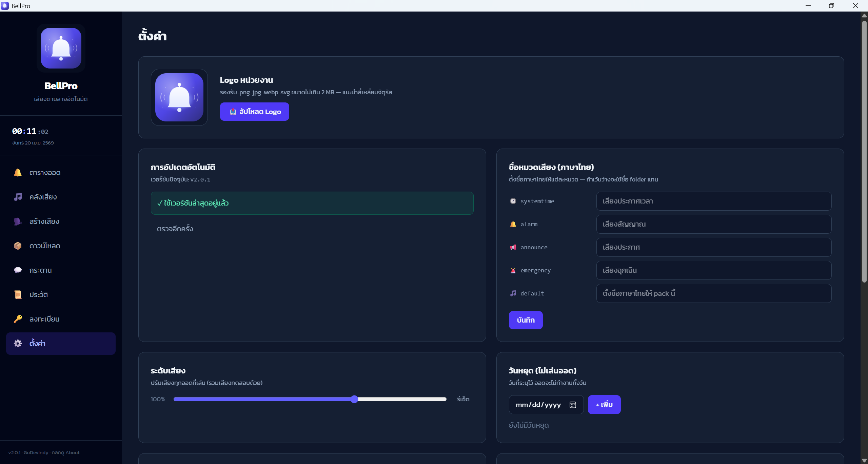Open the กระดาน board page
The height and width of the screenshot is (464, 868).
(61, 270)
